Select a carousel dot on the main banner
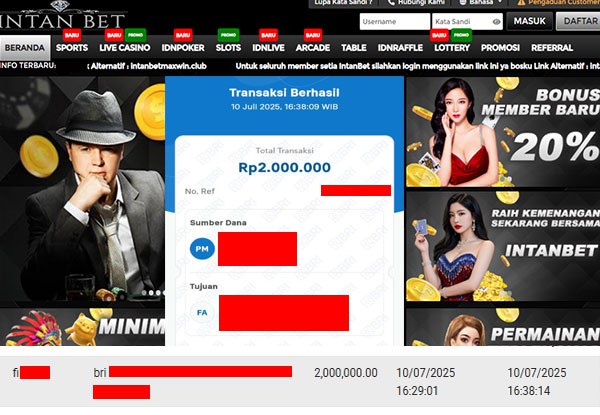This screenshot has width=600, height=415. coord(151,293)
